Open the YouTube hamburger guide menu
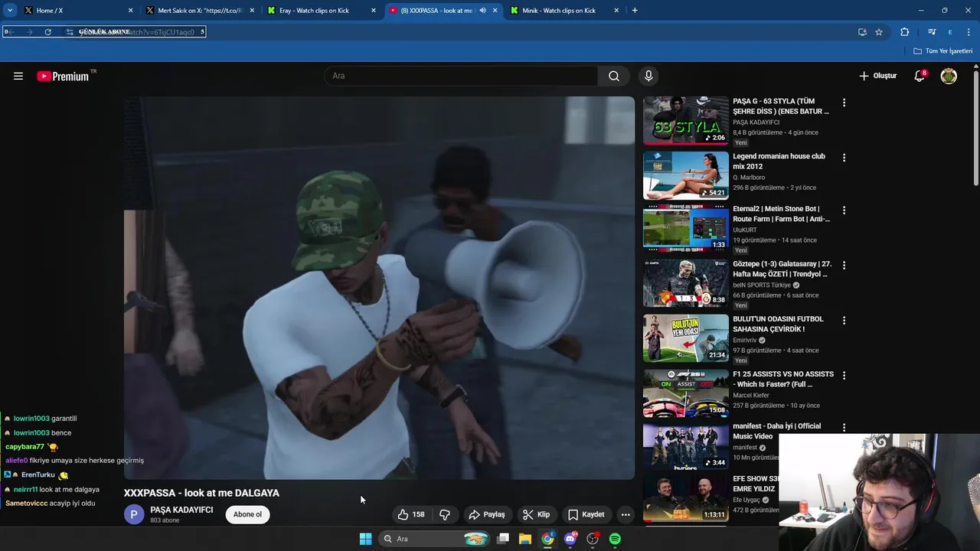The width and height of the screenshot is (980, 551). (x=18, y=76)
